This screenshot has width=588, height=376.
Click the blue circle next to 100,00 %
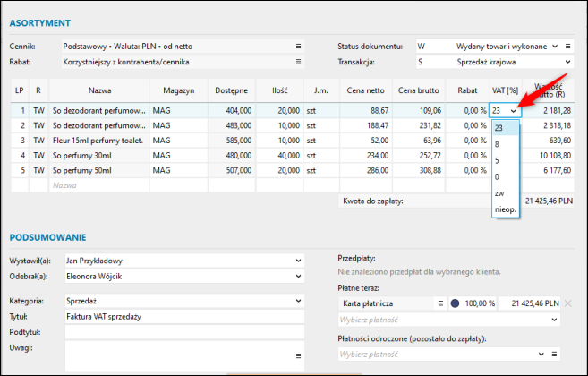click(456, 303)
